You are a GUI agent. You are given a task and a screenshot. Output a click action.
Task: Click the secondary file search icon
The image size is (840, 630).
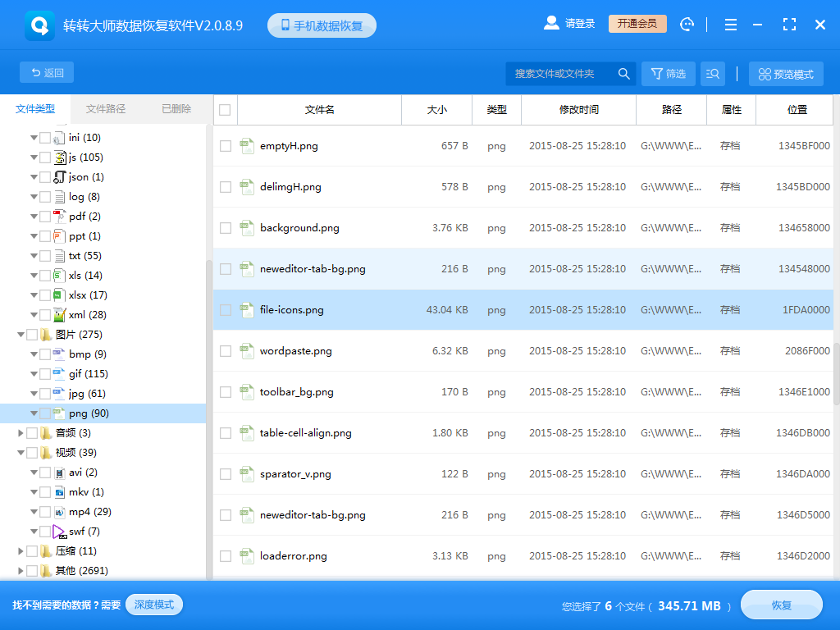click(712, 73)
